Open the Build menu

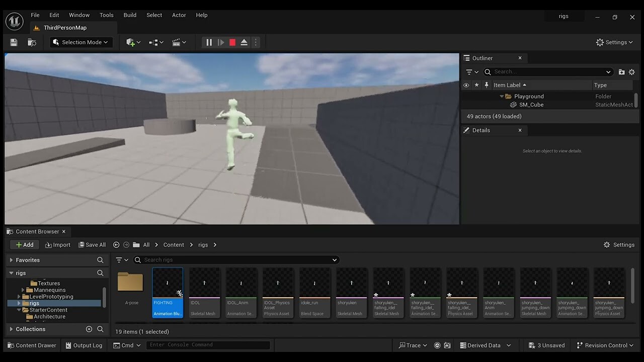point(130,15)
